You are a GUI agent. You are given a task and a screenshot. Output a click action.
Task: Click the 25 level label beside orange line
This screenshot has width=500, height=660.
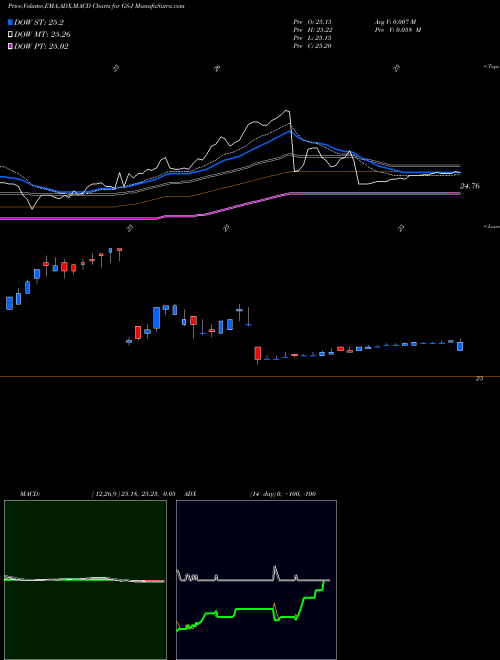[479, 379]
